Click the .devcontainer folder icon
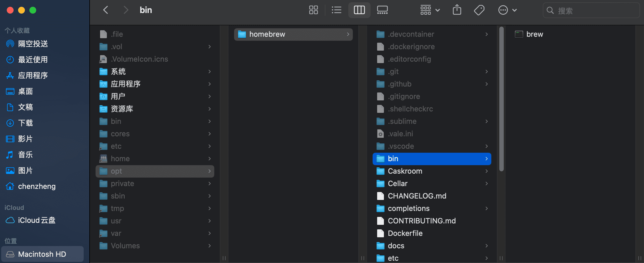The width and height of the screenshot is (644, 263). click(381, 34)
